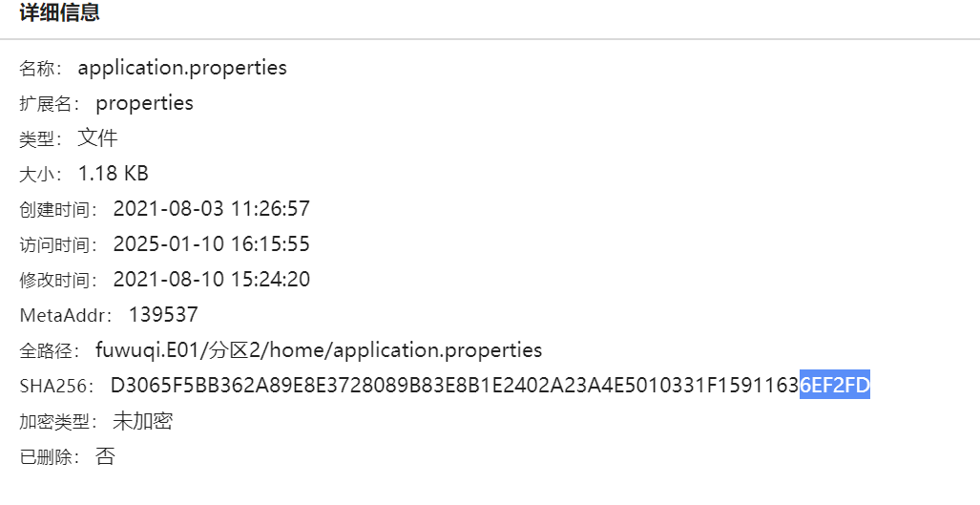Click the 已删除 value 否
Image resolution: width=980 pixels, height=505 pixels.
tap(105, 456)
